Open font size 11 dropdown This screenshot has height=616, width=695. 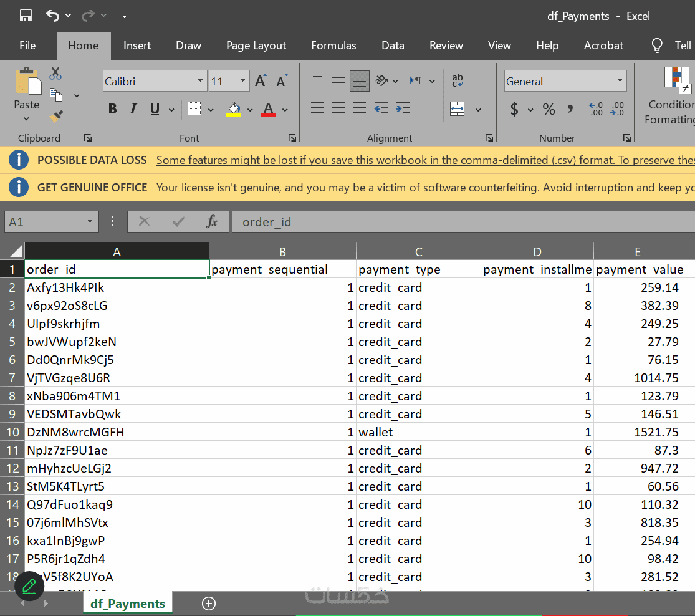click(242, 80)
